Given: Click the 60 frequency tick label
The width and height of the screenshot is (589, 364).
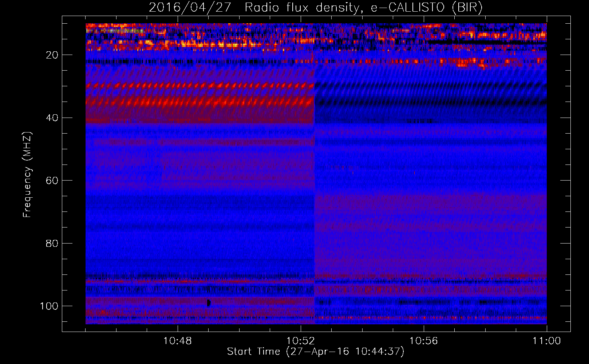Looking at the screenshot, I should coord(52,181).
